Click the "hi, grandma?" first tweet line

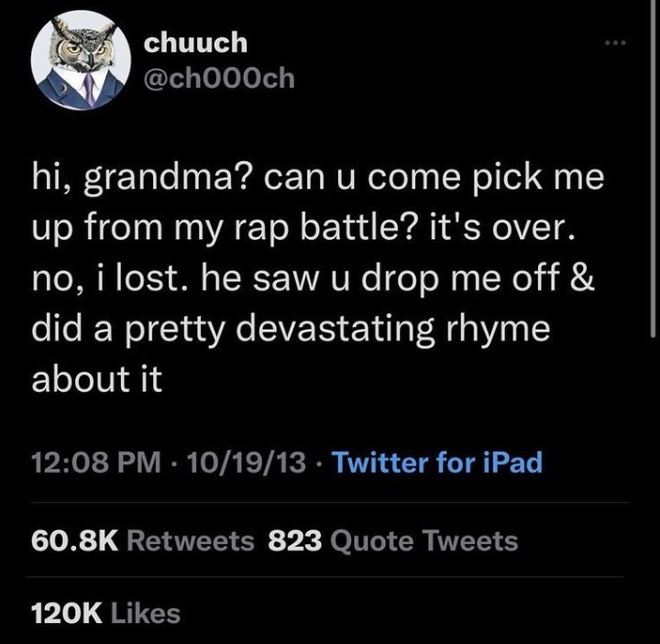[x=317, y=175]
